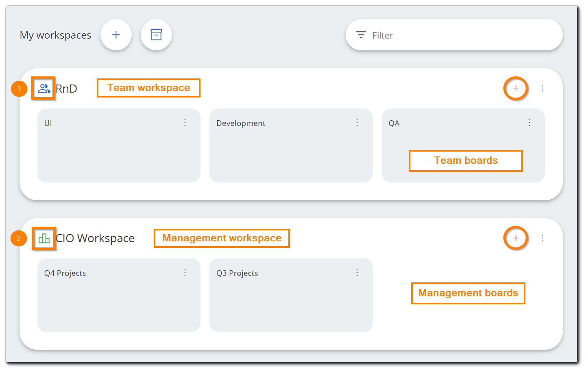
Task: Open the Q4 Projects board card
Action: pyautogui.click(x=119, y=295)
